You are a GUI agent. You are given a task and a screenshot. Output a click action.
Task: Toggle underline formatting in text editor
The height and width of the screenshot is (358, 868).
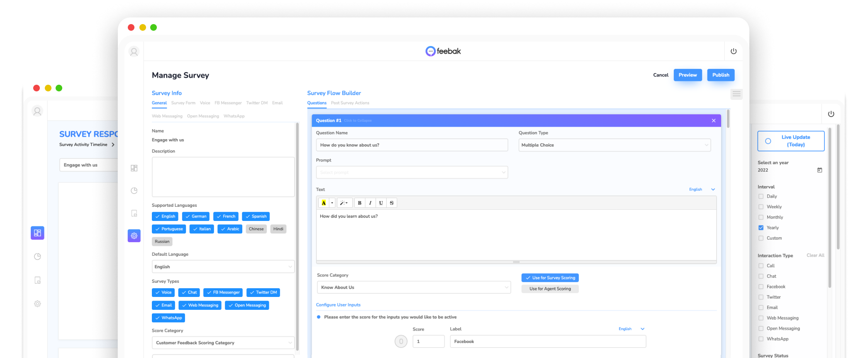point(381,203)
